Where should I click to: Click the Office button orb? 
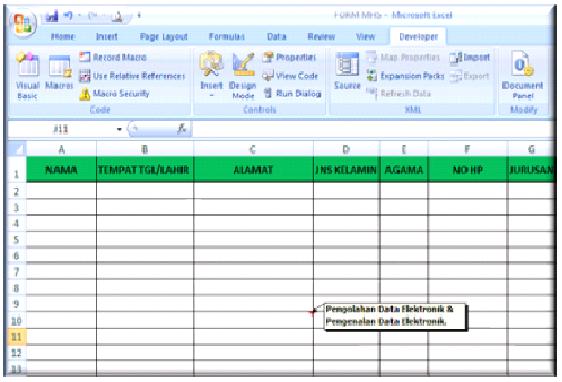click(23, 23)
